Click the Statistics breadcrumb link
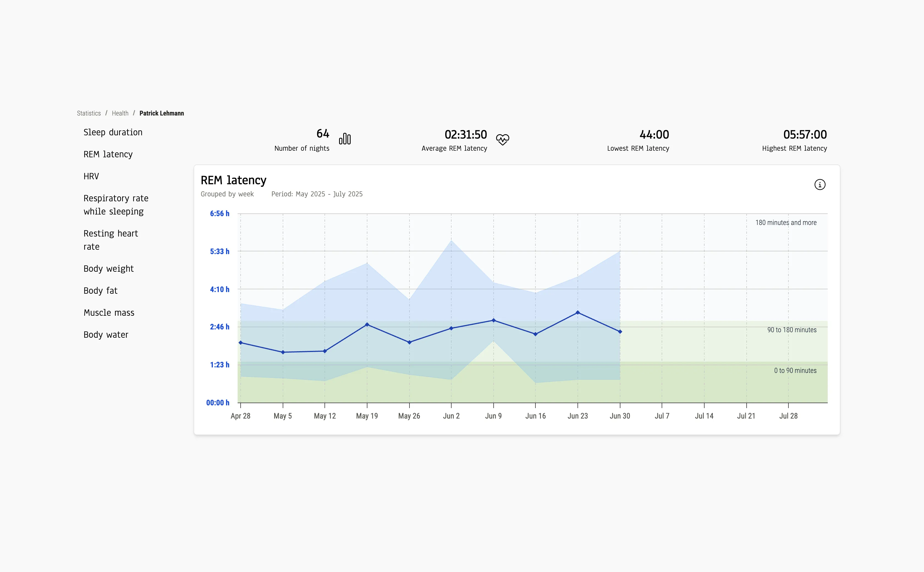This screenshot has height=572, width=924. tap(89, 113)
